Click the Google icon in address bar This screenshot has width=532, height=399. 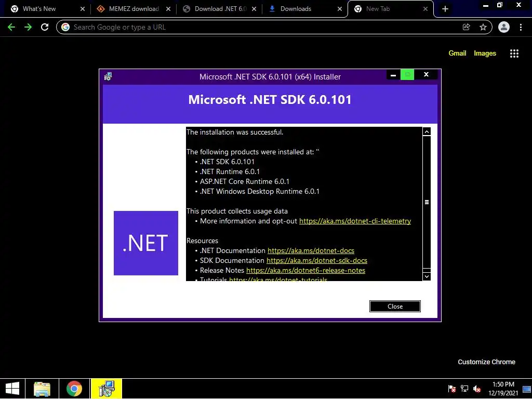point(65,27)
